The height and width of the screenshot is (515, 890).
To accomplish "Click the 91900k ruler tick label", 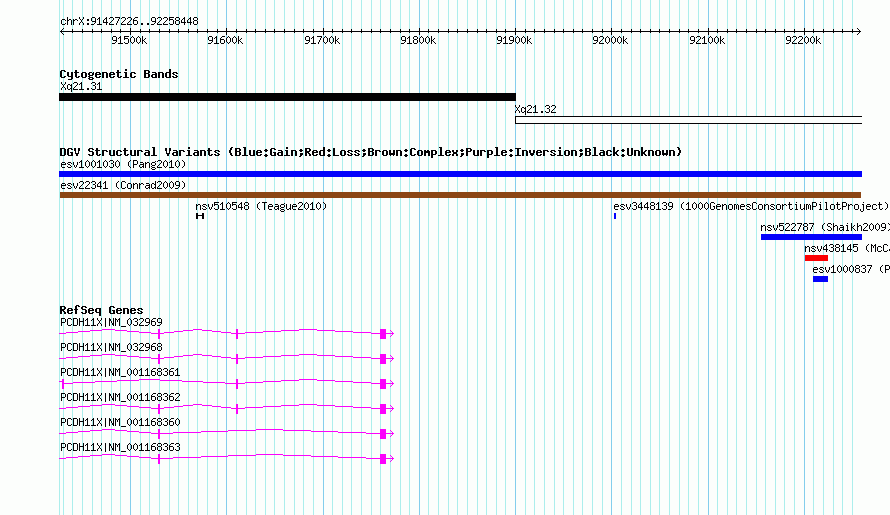I will pos(514,40).
